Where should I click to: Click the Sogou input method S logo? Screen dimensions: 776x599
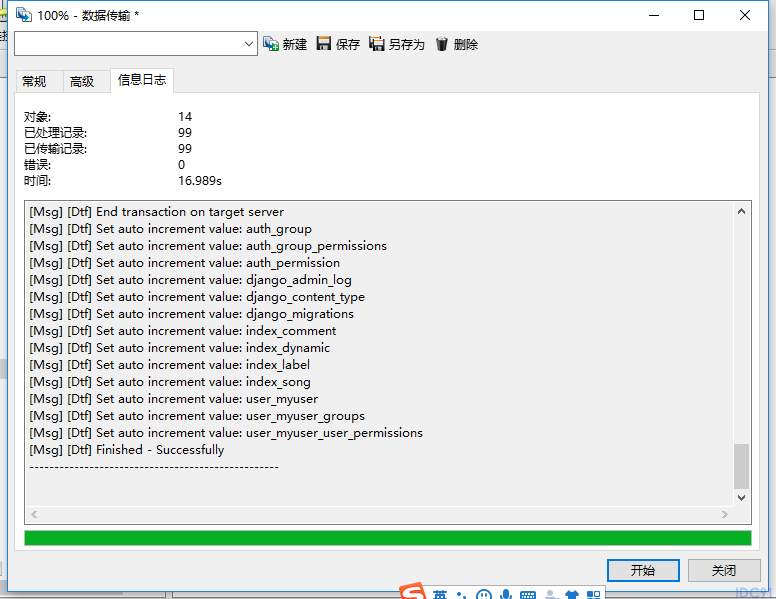(x=413, y=592)
